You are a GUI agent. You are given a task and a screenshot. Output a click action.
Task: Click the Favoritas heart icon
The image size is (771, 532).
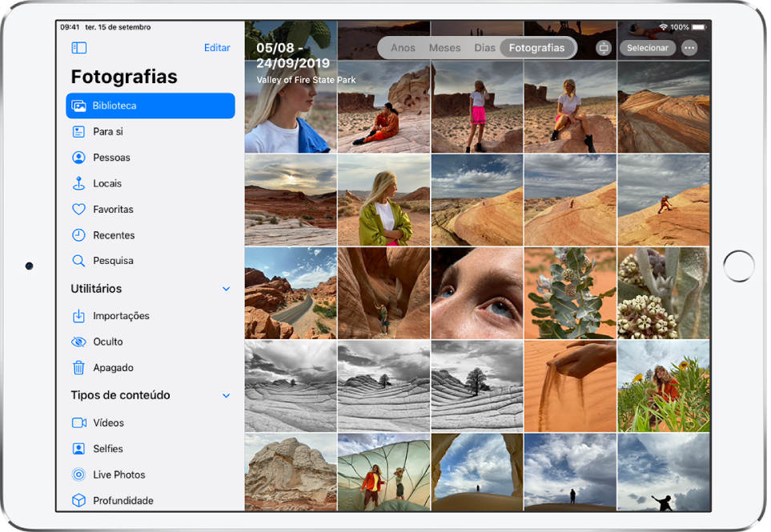pyautogui.click(x=78, y=210)
